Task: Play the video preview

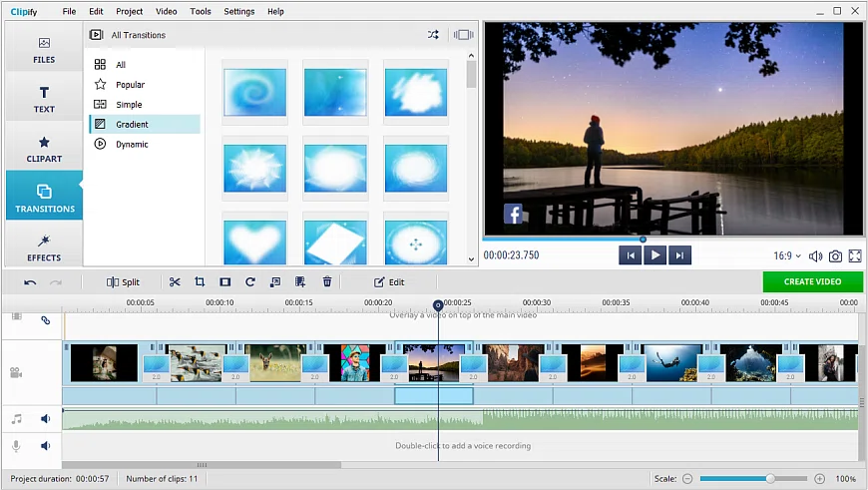Action: pyautogui.click(x=655, y=255)
